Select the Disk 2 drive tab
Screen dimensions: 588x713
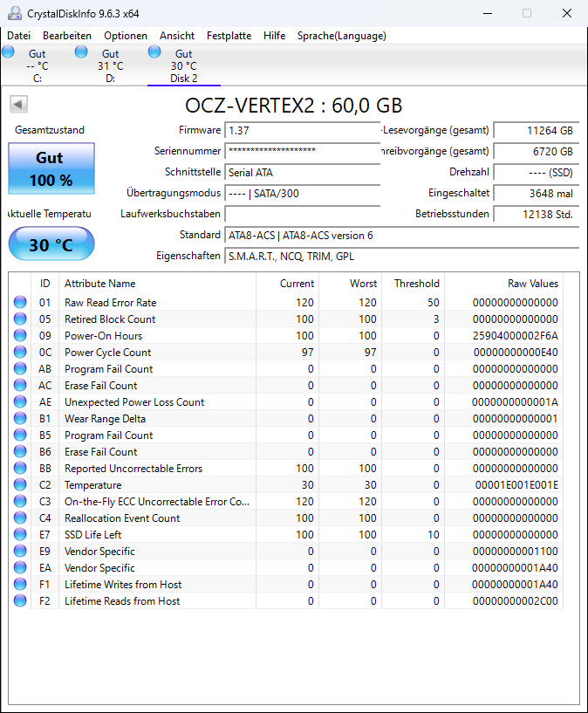(x=183, y=65)
